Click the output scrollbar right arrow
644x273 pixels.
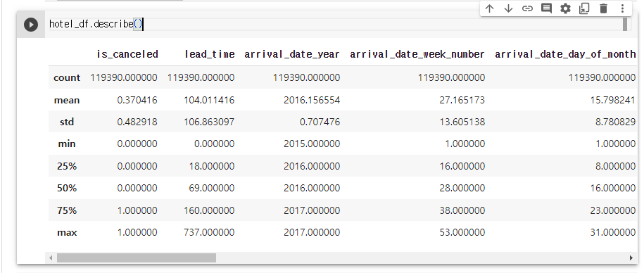631,258
